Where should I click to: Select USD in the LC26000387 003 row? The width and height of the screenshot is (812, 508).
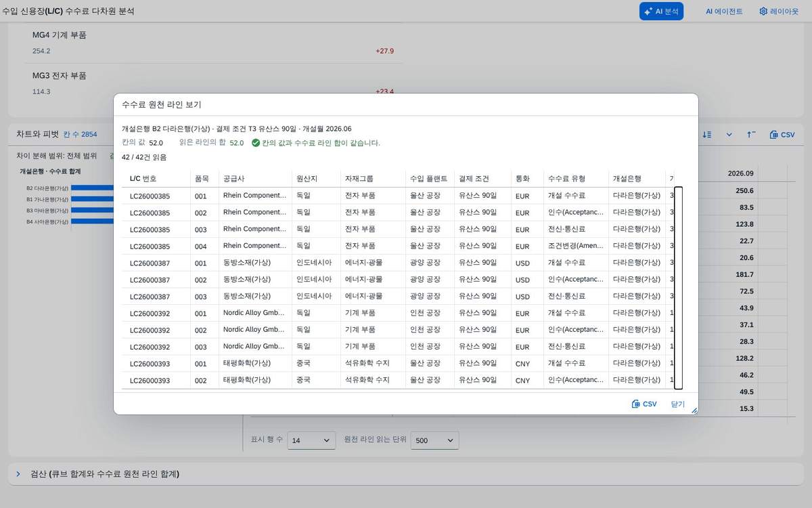(x=522, y=297)
